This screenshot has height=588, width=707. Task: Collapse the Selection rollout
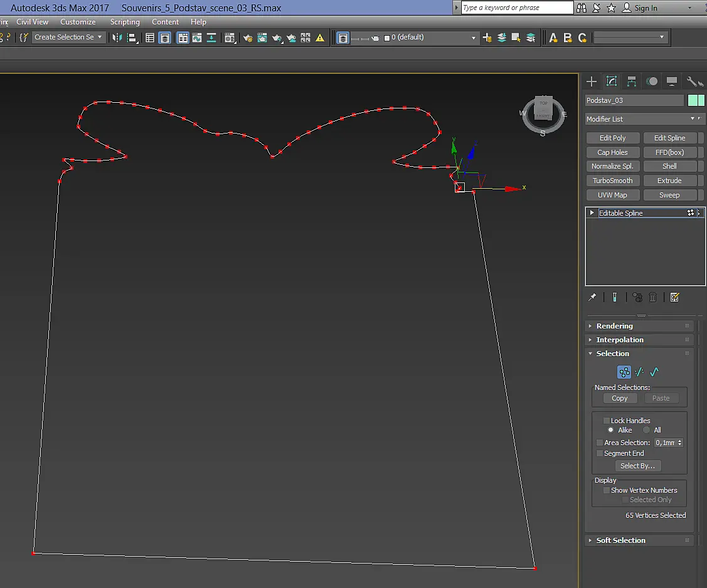click(x=640, y=354)
